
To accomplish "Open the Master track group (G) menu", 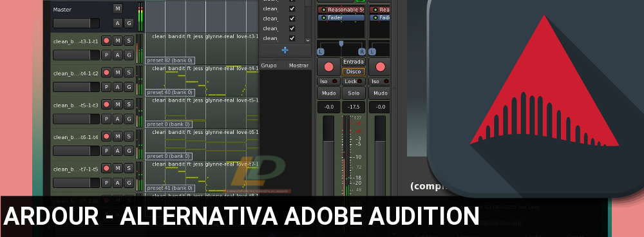I will [x=129, y=23].
